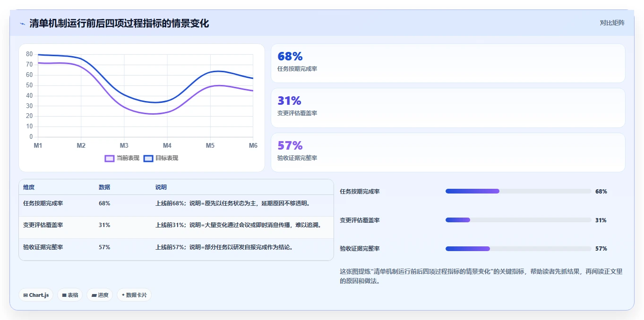The image size is (644, 320).
Task: Click the summary paragraph starting 这张图提炼
Action: 481,276
